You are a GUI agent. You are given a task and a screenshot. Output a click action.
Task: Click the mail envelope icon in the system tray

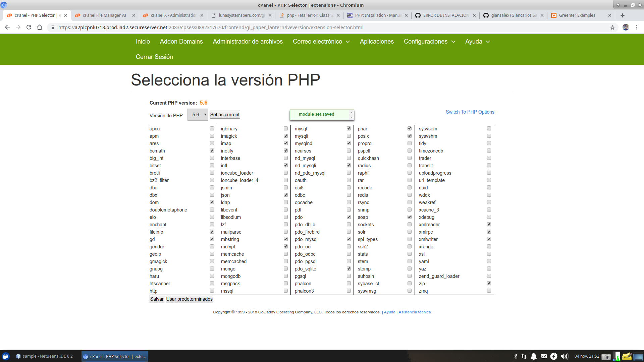click(544, 356)
